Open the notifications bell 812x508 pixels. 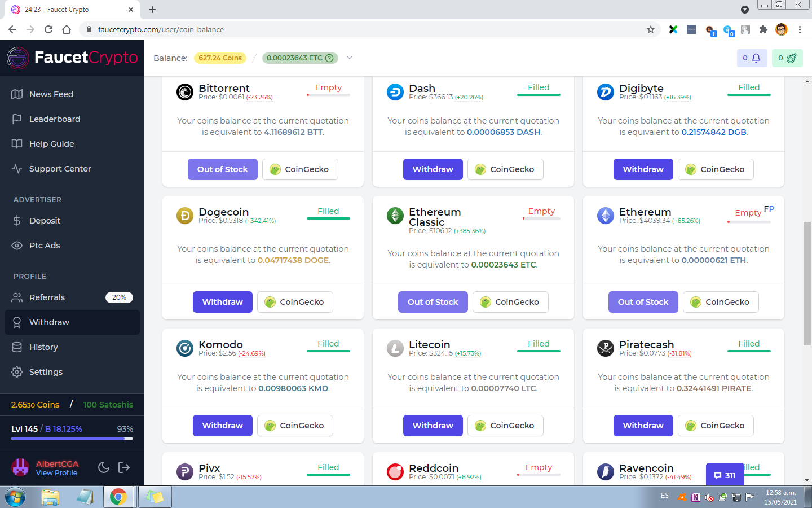coord(752,58)
